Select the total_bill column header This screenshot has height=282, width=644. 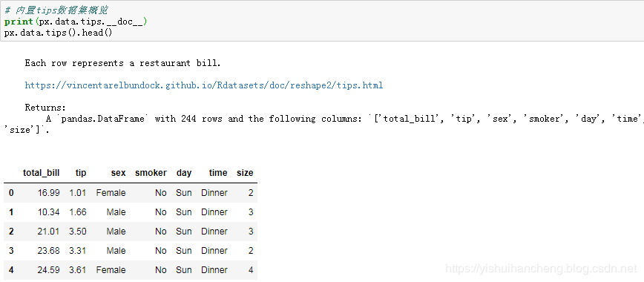click(x=41, y=173)
